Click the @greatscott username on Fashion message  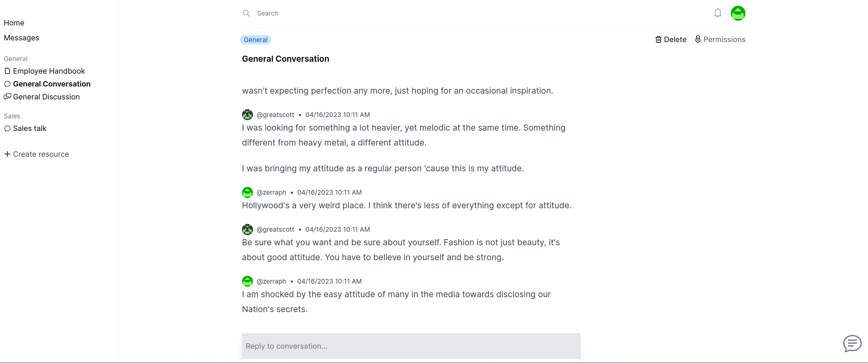click(x=275, y=229)
